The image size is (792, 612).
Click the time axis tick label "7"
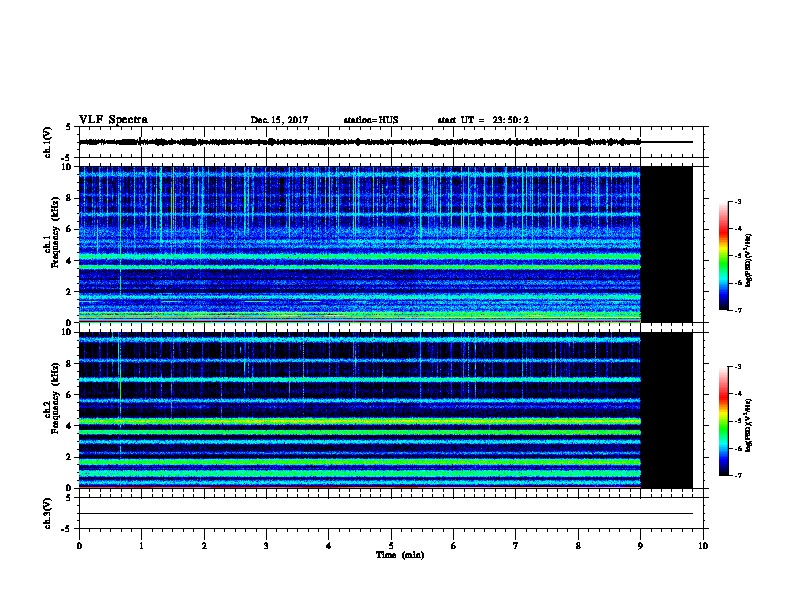[516, 545]
